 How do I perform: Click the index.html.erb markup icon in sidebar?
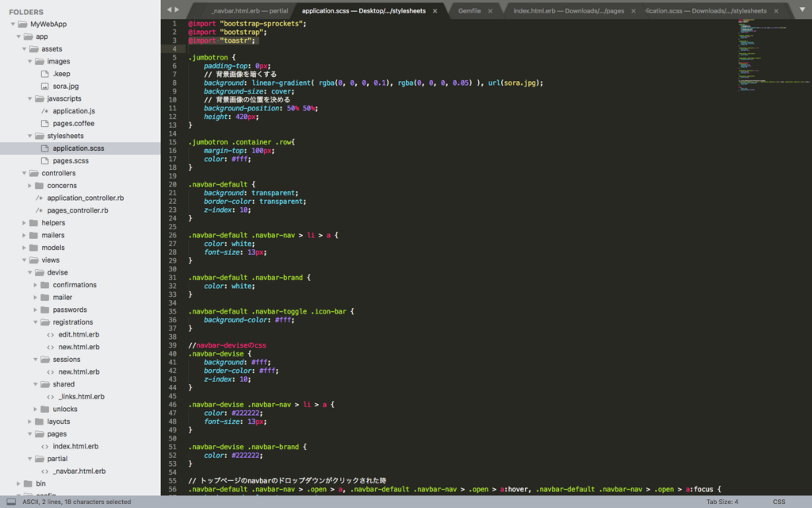45,446
